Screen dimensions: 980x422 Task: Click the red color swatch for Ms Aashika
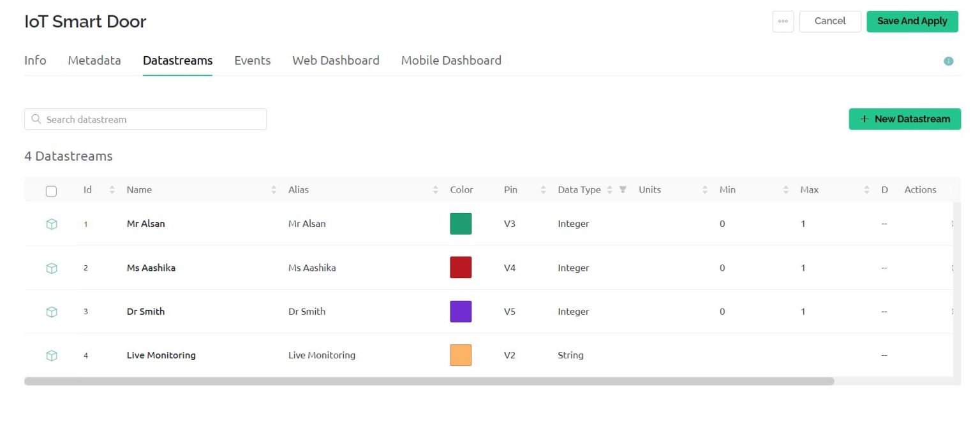[461, 268]
